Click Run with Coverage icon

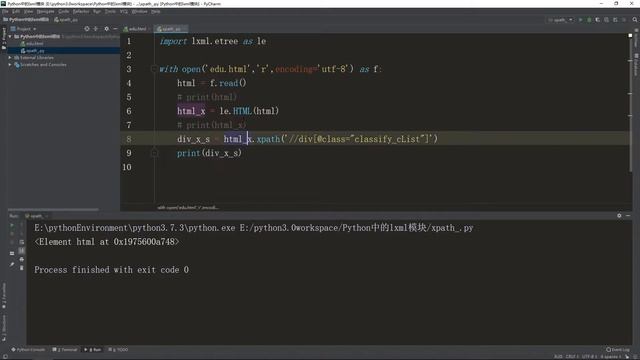(x=598, y=20)
